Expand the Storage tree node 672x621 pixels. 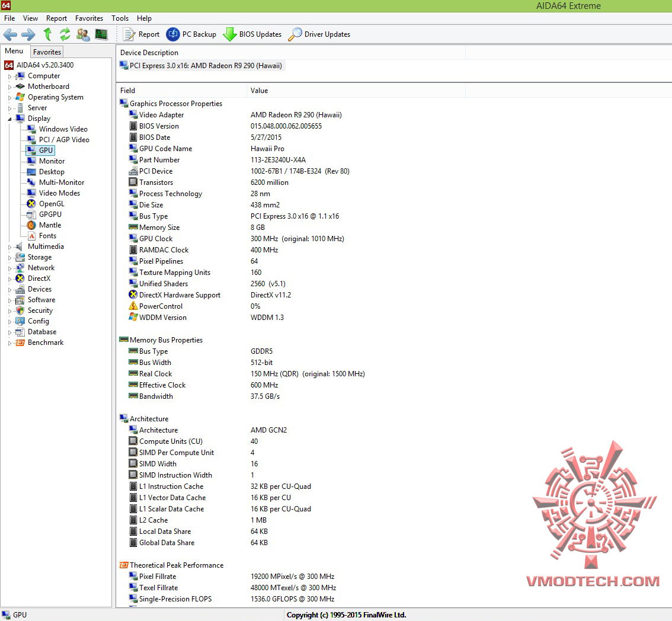coord(9,258)
